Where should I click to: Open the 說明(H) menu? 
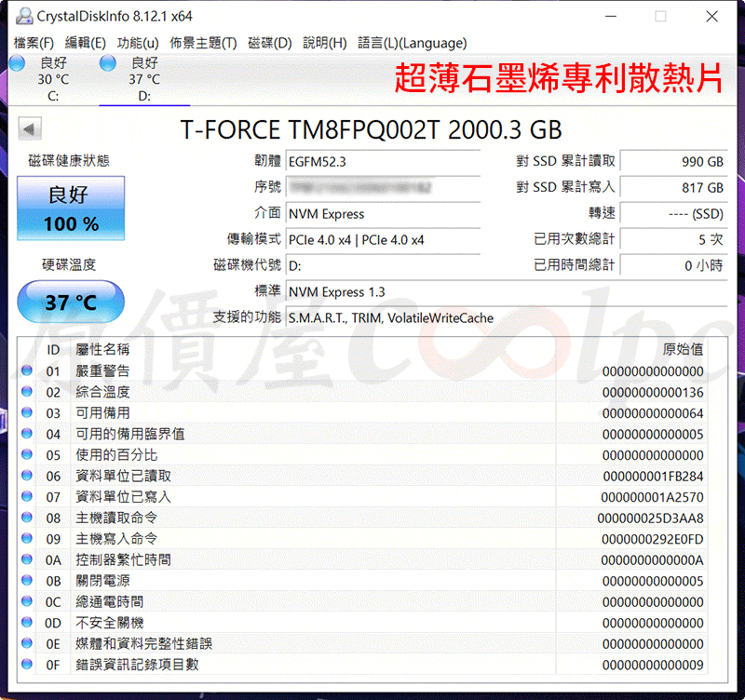coord(325,43)
